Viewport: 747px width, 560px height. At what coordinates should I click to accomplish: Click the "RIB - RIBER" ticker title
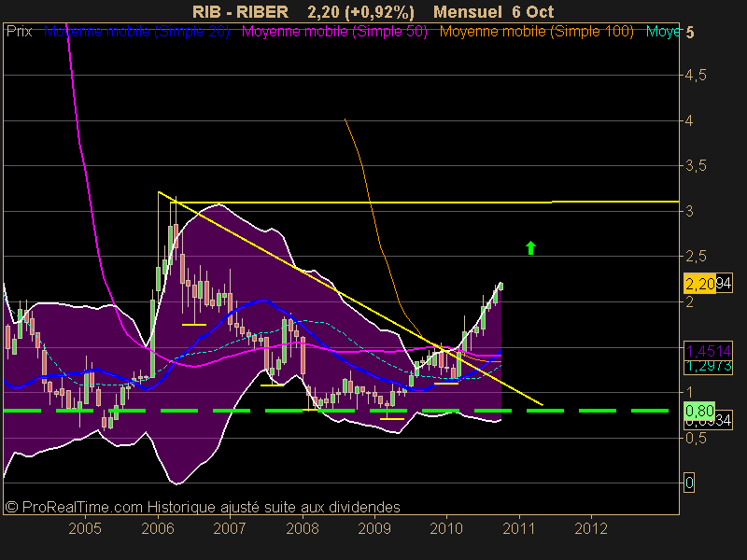click(x=240, y=11)
